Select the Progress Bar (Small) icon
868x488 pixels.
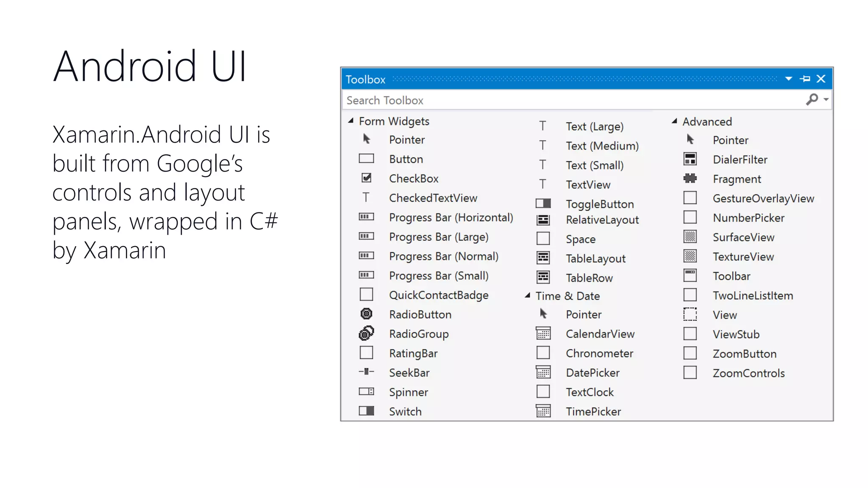(367, 275)
